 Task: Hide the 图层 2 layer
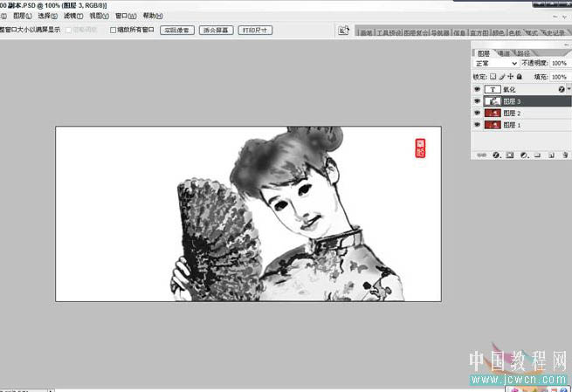tap(477, 113)
